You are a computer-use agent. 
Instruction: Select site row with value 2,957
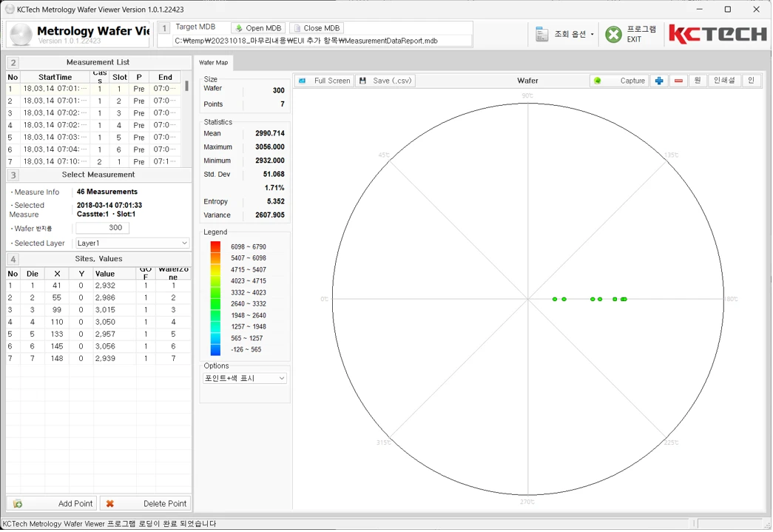[x=98, y=334]
